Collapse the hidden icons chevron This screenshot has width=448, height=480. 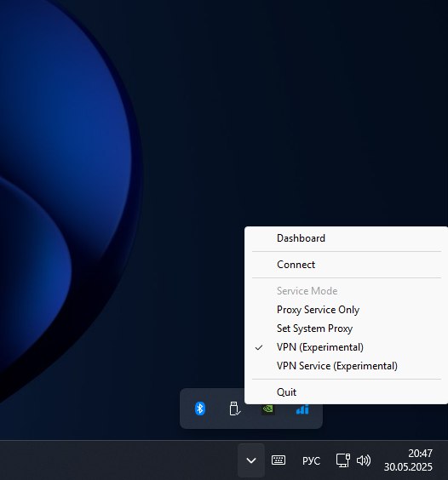pos(251,460)
